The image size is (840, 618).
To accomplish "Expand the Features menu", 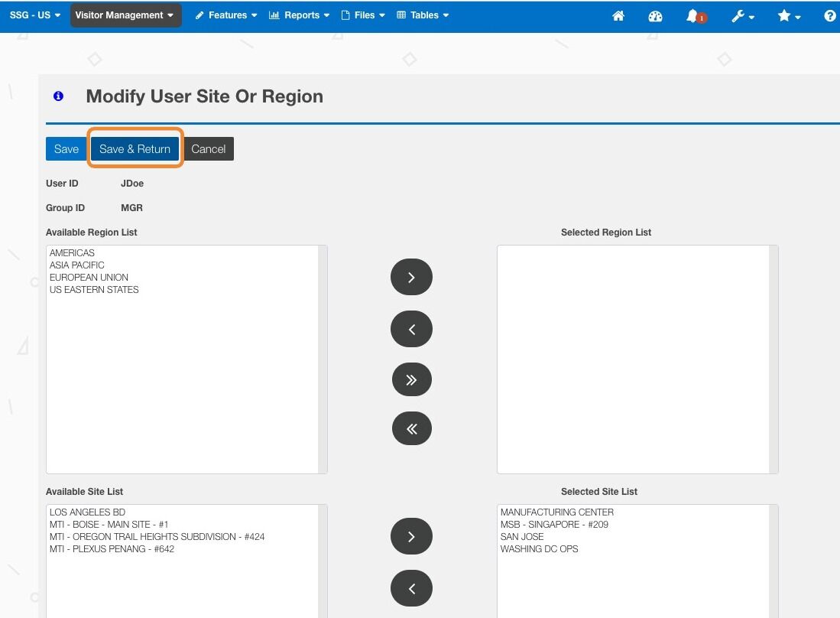I will [x=225, y=15].
